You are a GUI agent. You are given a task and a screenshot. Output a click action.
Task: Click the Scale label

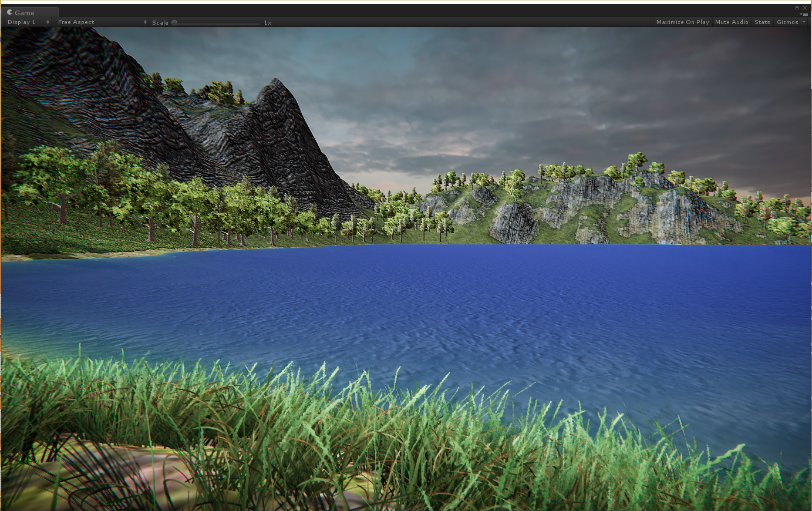coord(160,23)
